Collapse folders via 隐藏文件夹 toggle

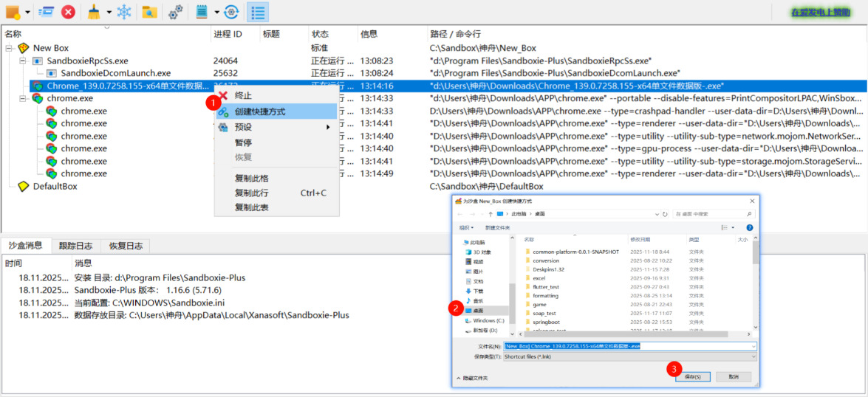(x=472, y=379)
